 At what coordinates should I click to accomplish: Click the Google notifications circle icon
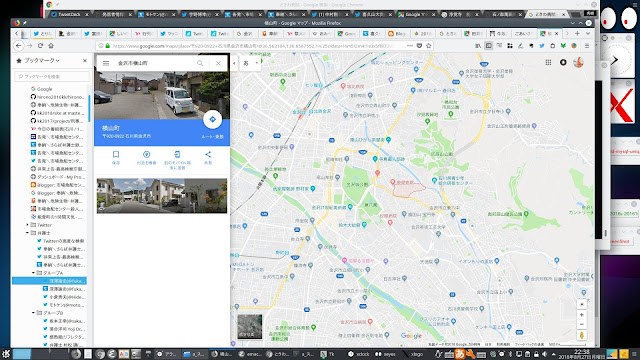click(563, 62)
